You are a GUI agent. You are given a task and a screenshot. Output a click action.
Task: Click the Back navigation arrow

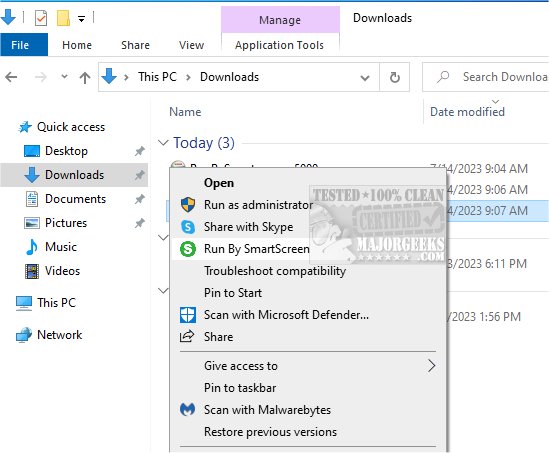click(x=11, y=77)
